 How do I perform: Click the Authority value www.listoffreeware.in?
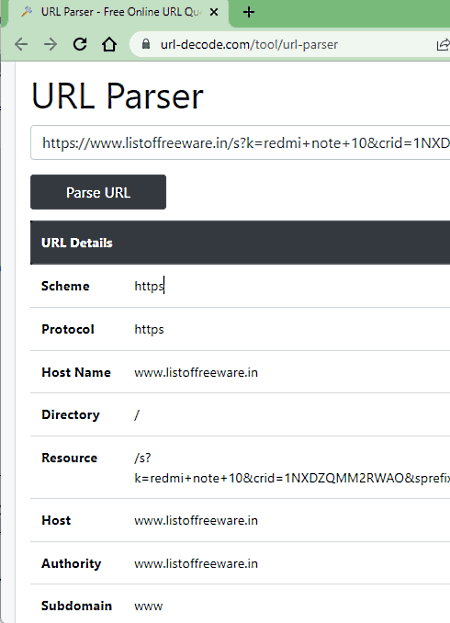pos(196,563)
